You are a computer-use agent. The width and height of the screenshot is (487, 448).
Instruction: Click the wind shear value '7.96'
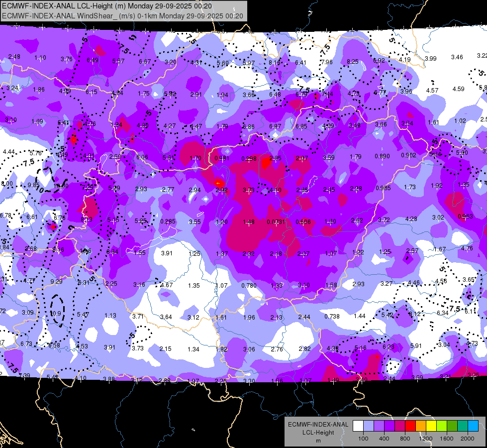[326, 62]
